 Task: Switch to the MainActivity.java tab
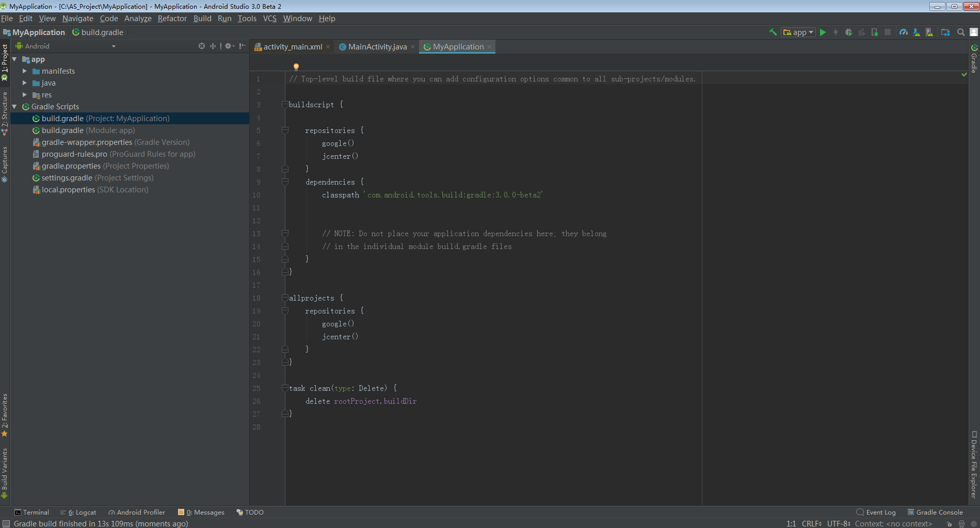377,47
